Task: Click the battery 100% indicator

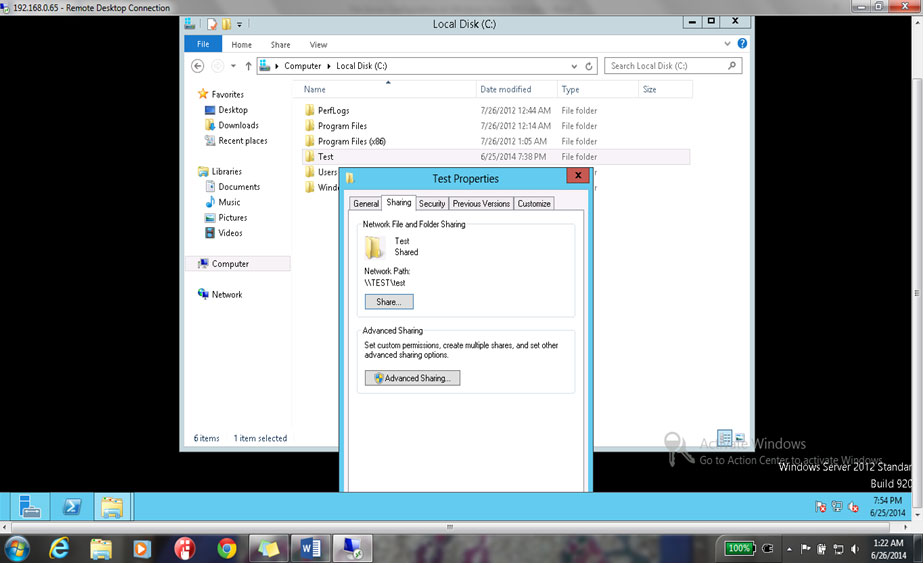Action: point(739,549)
